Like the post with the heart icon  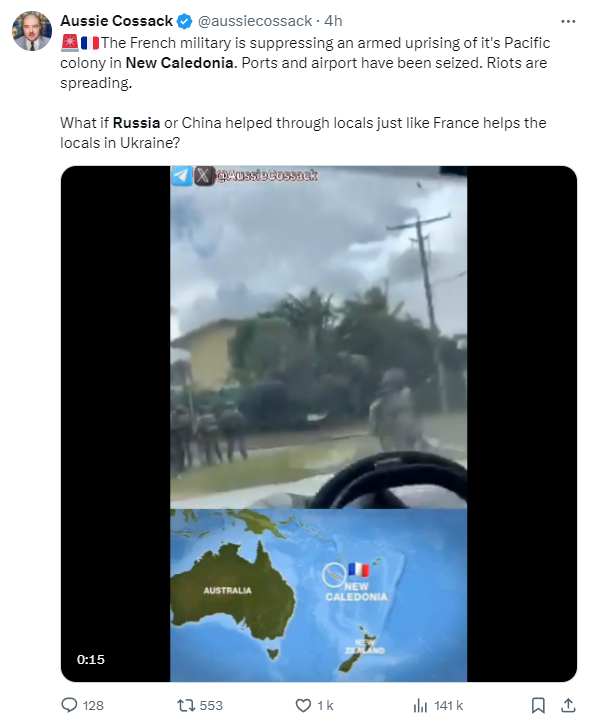(x=303, y=706)
